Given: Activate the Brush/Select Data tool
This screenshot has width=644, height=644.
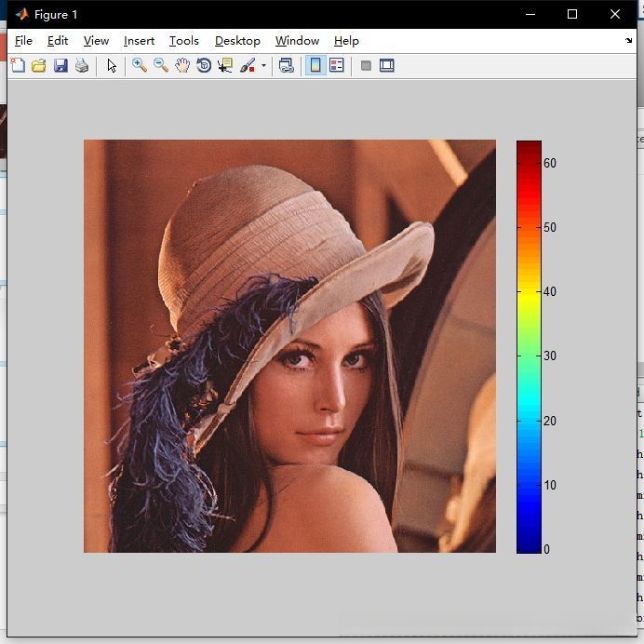Looking at the screenshot, I should [x=248, y=65].
